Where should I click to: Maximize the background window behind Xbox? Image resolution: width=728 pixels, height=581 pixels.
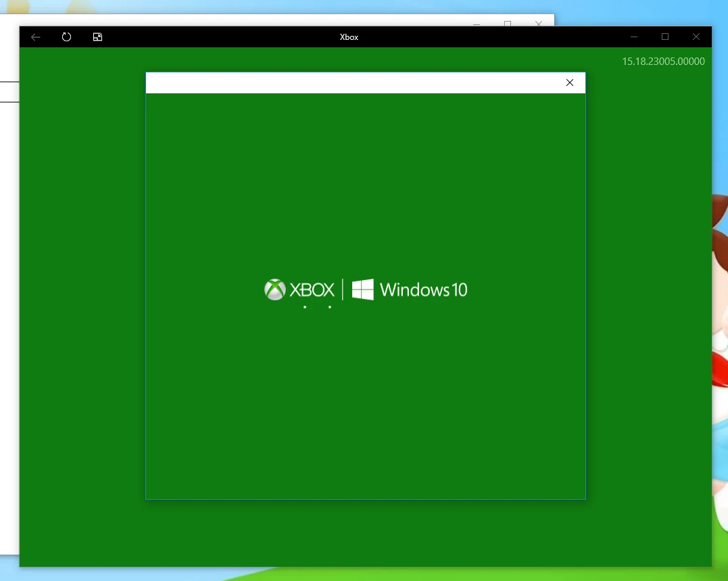[x=508, y=23]
